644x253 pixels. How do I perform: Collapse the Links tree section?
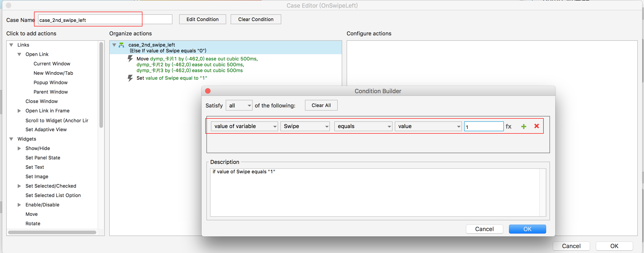pyautogui.click(x=11, y=45)
